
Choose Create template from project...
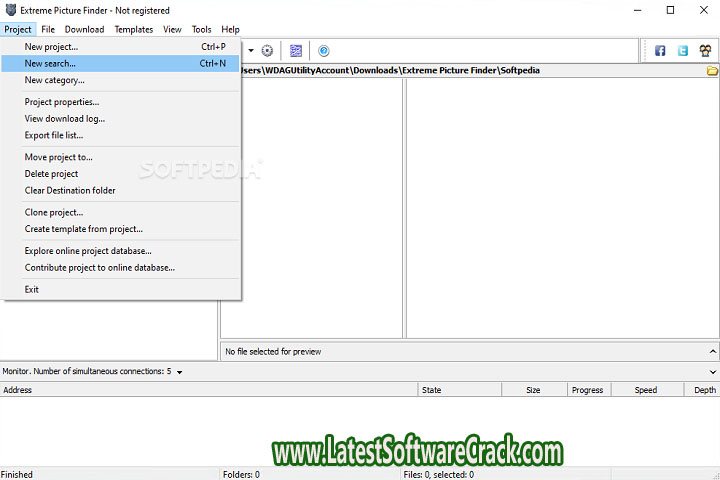[121, 229]
